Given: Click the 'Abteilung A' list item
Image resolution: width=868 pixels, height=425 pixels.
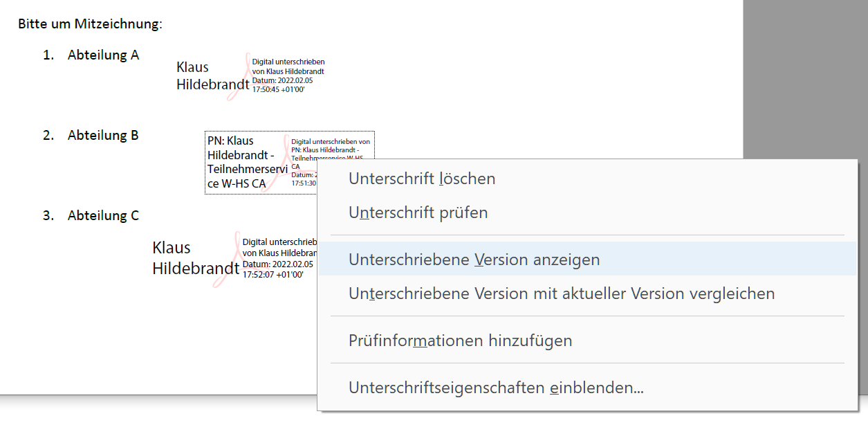Looking at the screenshot, I should coord(103,55).
